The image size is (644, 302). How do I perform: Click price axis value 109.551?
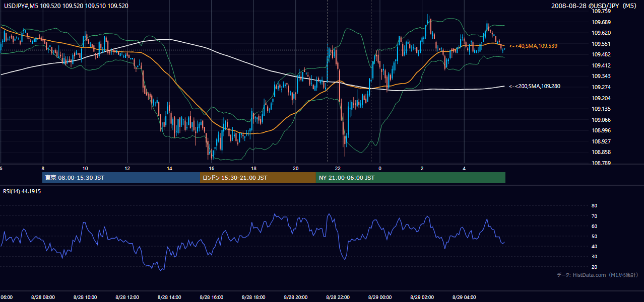tap(601, 44)
